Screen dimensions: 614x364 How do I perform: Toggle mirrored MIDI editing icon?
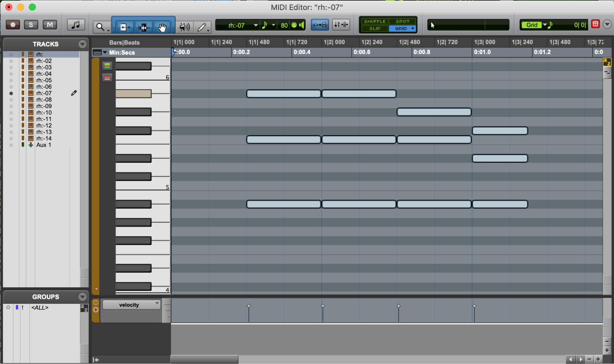(x=319, y=25)
